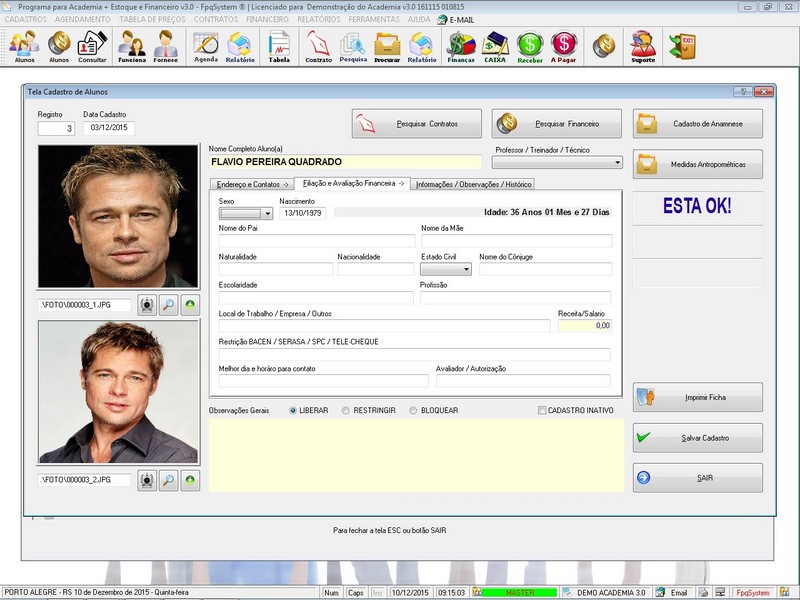The width and height of the screenshot is (800, 600).
Task: Open Fornece suppliers toolbar icon
Action: (165, 46)
